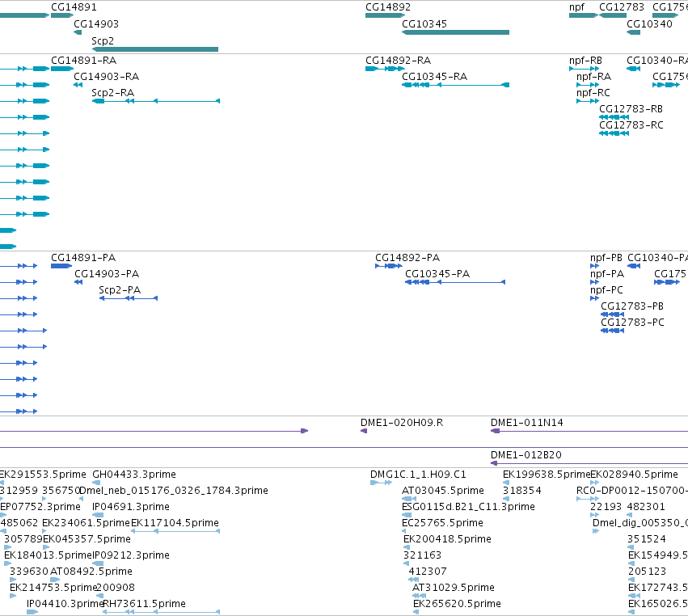This screenshot has height=616, width=688.
Task: Click the IP04691.3prime EST label
Action: 131,507
